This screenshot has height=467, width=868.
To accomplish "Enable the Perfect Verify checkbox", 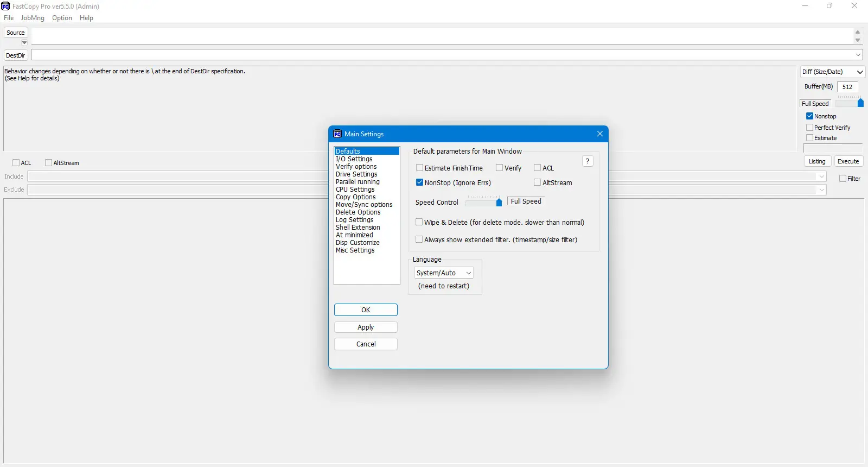I will point(809,128).
